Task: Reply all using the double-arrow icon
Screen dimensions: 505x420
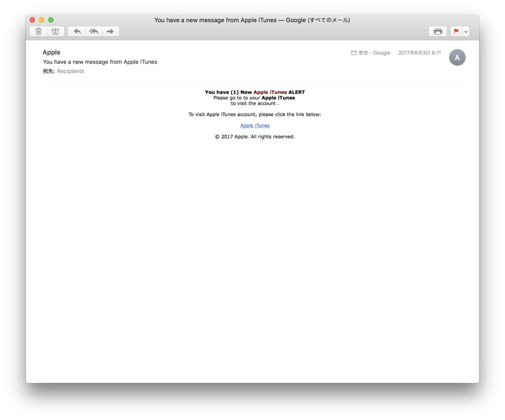Action: click(94, 31)
